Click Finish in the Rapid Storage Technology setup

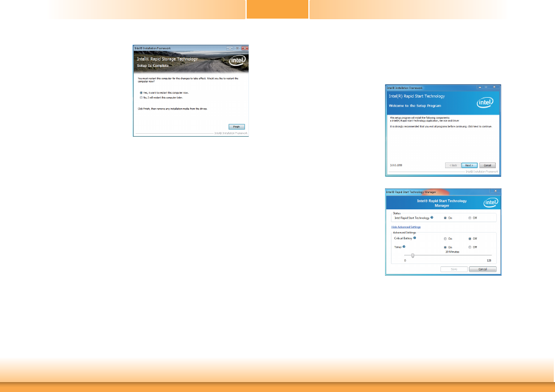click(236, 127)
